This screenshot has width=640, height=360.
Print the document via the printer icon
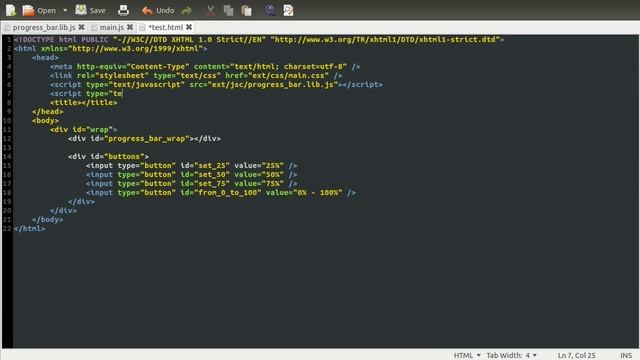click(x=123, y=10)
